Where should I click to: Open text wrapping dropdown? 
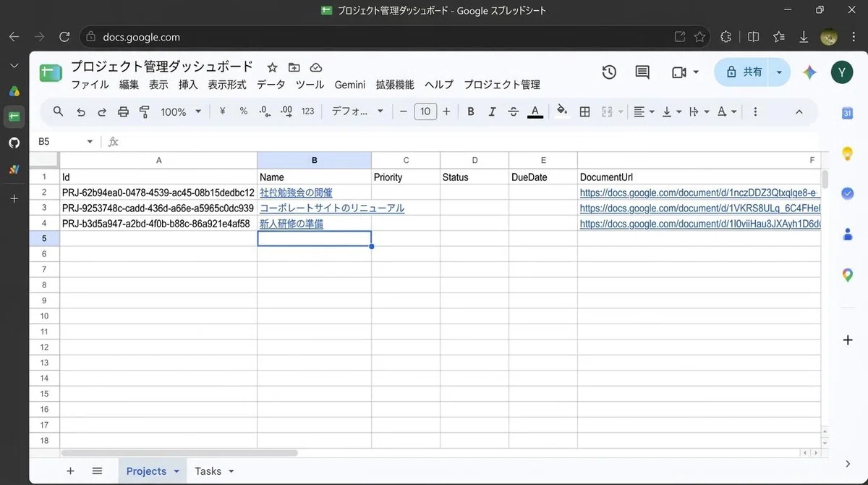699,111
